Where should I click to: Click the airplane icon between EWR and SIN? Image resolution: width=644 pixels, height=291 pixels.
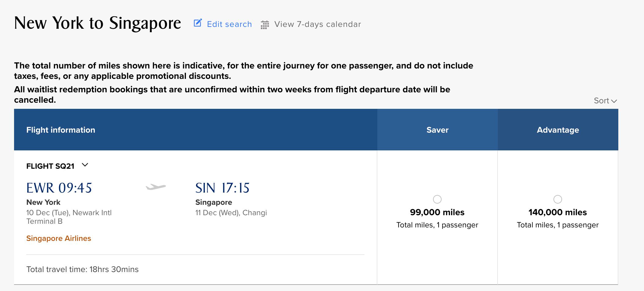coord(156,187)
